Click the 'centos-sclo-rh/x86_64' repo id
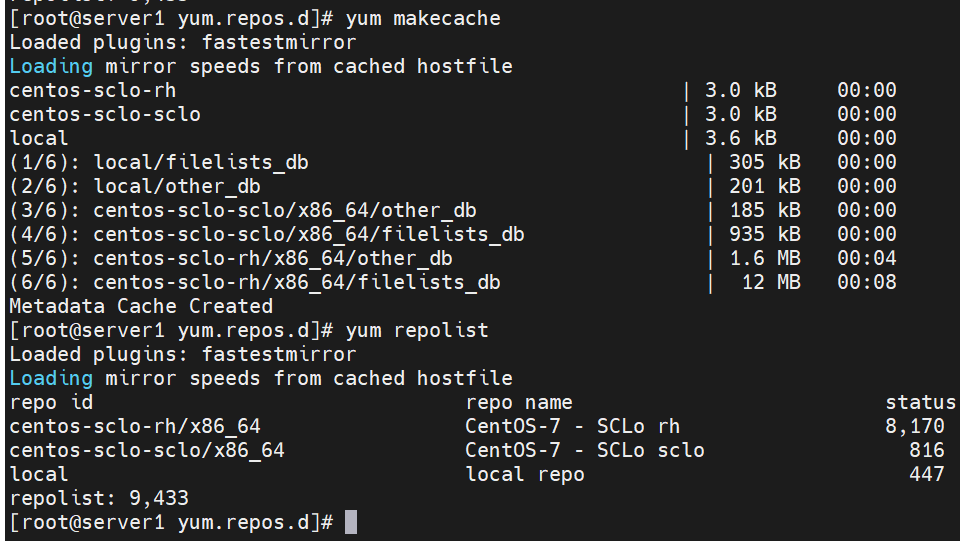Image resolution: width=960 pixels, height=541 pixels. click(135, 426)
